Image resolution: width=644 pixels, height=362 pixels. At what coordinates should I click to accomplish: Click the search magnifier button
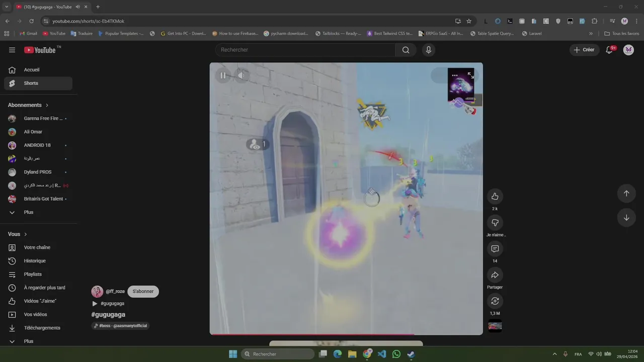click(x=406, y=50)
